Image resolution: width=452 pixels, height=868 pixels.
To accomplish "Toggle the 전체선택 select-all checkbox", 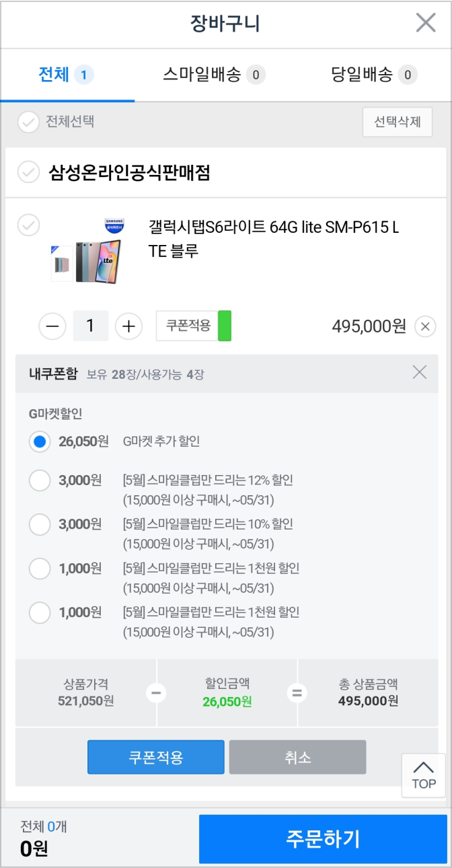I will pos(28,122).
